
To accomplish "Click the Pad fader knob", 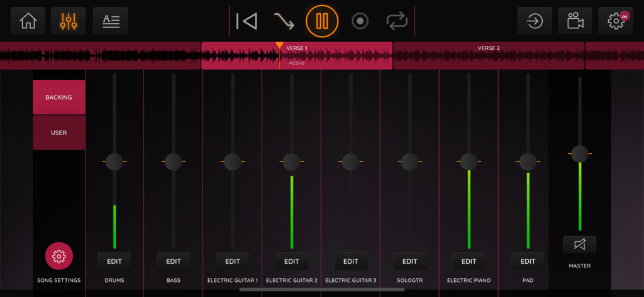I will tap(528, 161).
